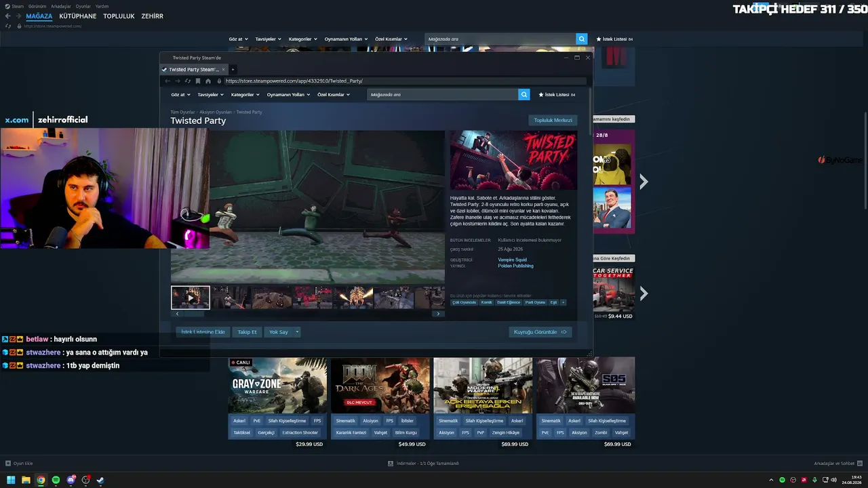Screen dimensions: 868x488
Task: Switch to the KÜTÜPHANE tab
Action: (78, 16)
